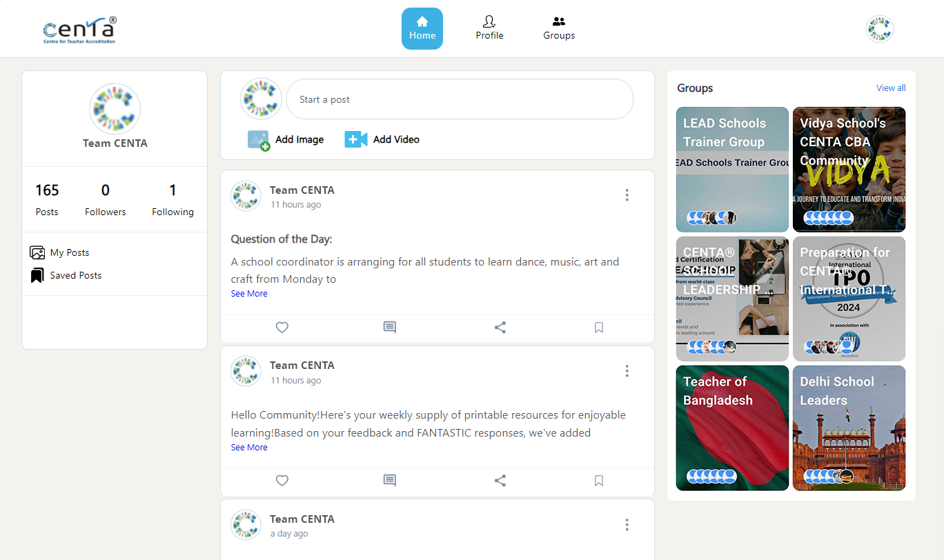Bookmark the Question of the Day post

[x=599, y=328]
